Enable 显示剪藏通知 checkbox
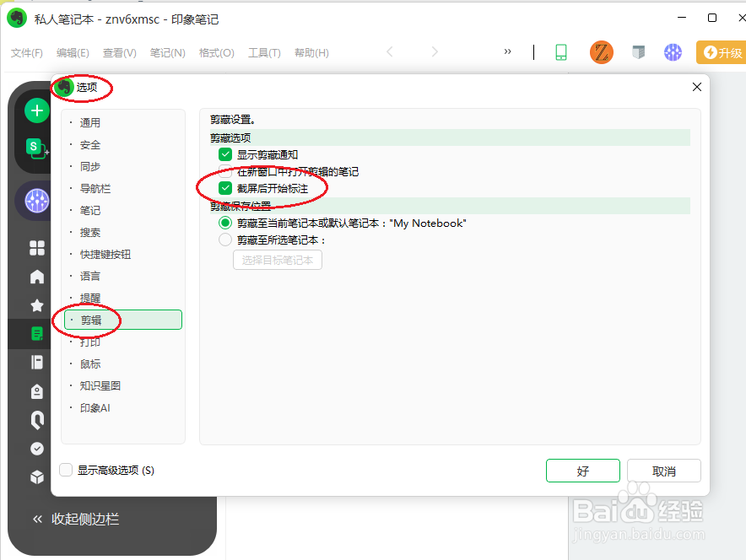 (x=225, y=154)
